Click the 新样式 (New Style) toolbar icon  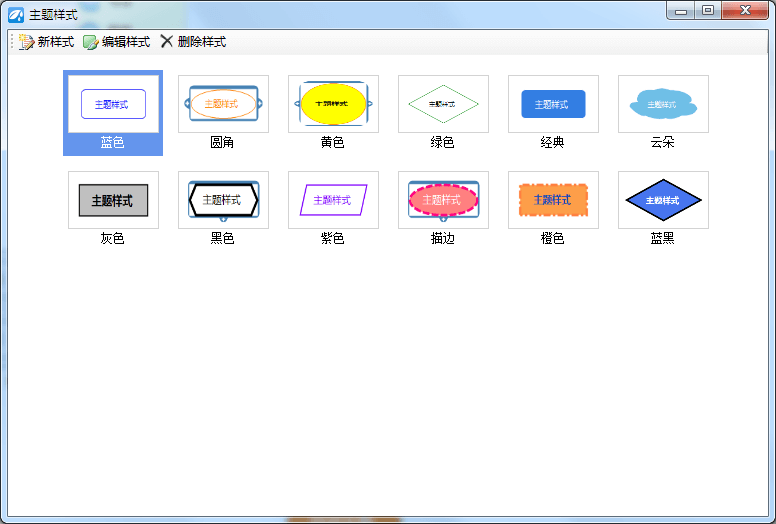pos(26,42)
